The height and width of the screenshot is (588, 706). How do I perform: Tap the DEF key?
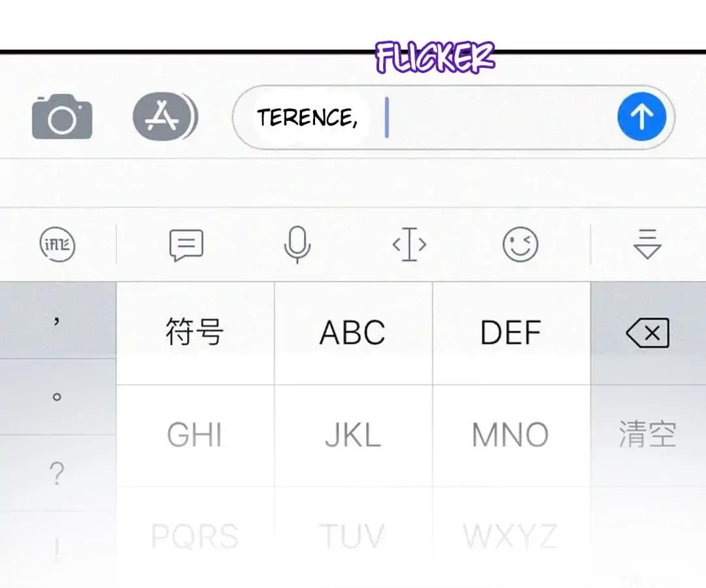(x=511, y=333)
